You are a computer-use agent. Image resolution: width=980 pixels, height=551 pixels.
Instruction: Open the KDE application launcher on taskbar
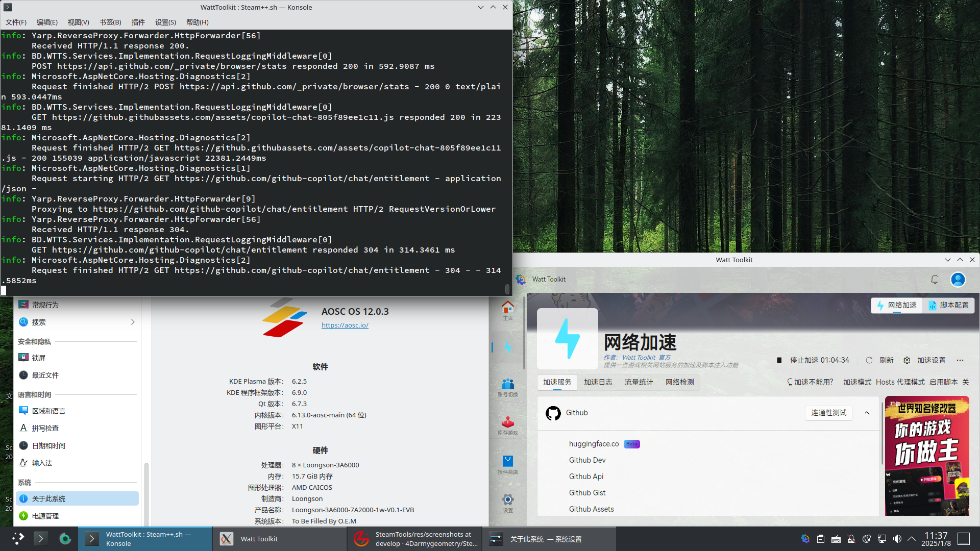point(18,539)
